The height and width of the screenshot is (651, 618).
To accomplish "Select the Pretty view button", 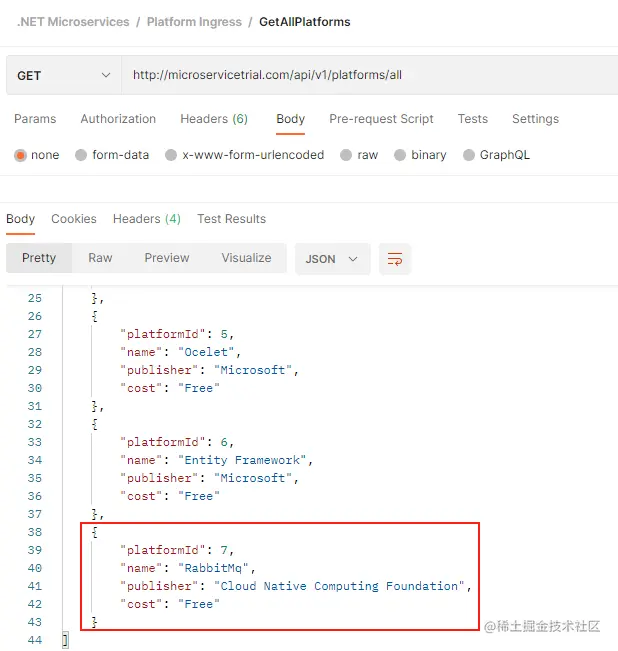I will tap(39, 258).
